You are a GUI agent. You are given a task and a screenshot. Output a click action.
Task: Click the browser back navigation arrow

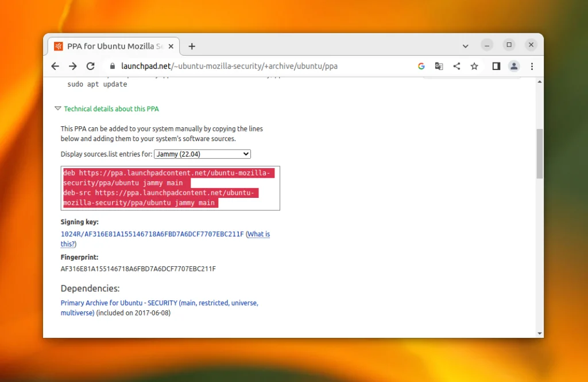point(55,66)
